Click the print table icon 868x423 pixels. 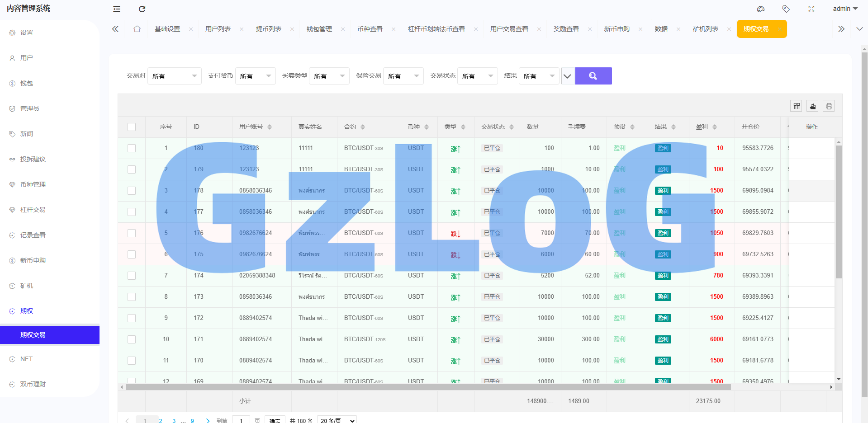(x=829, y=106)
